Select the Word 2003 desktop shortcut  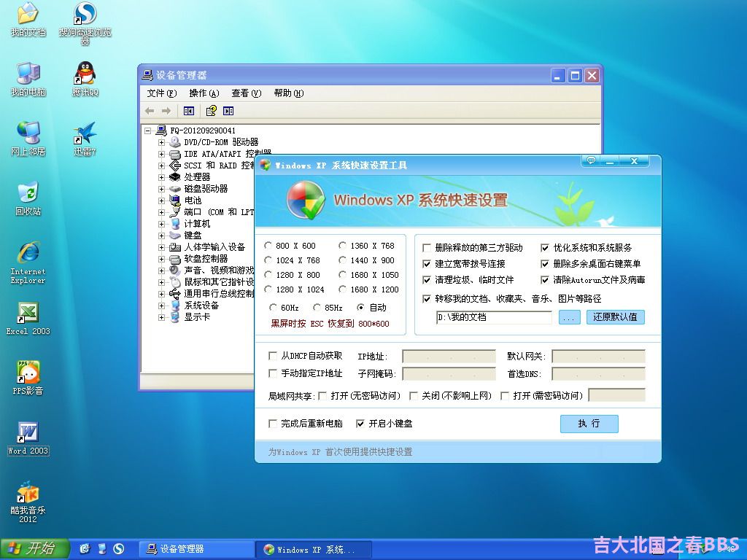point(28,438)
